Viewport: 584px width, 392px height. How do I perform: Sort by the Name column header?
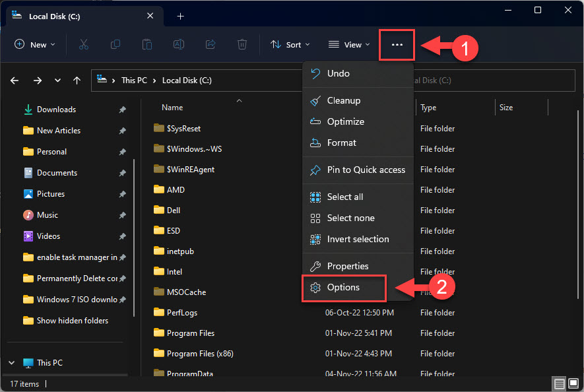[x=172, y=108]
